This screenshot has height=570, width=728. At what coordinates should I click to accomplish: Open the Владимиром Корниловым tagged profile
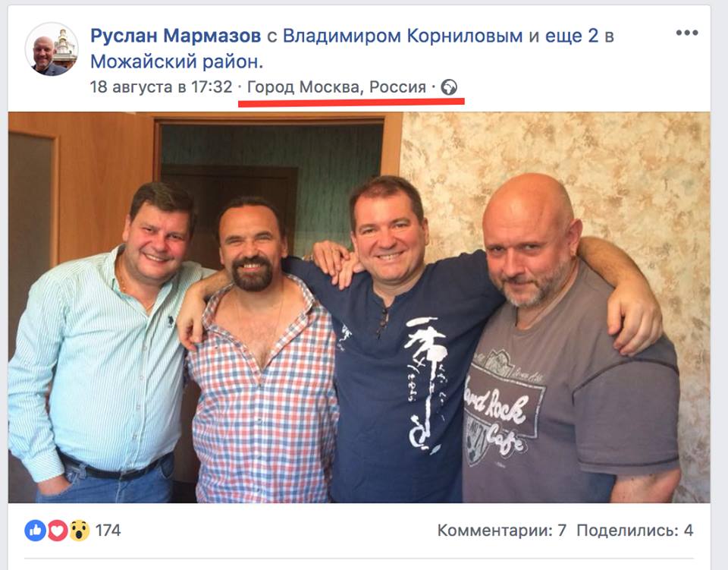tap(403, 36)
